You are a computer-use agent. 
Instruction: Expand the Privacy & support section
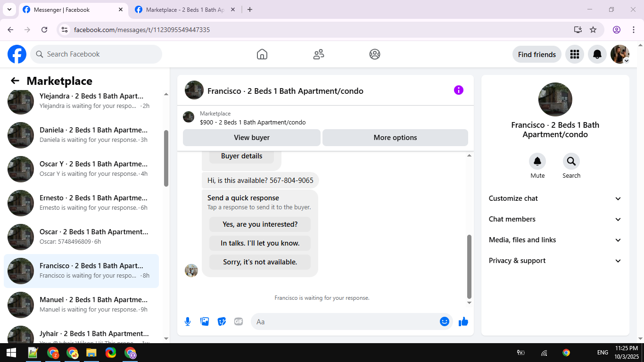(x=555, y=261)
